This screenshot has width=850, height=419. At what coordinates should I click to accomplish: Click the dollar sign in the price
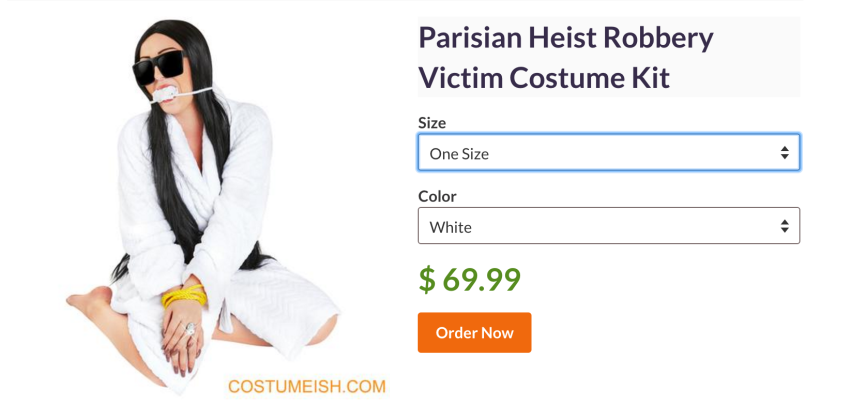427,279
